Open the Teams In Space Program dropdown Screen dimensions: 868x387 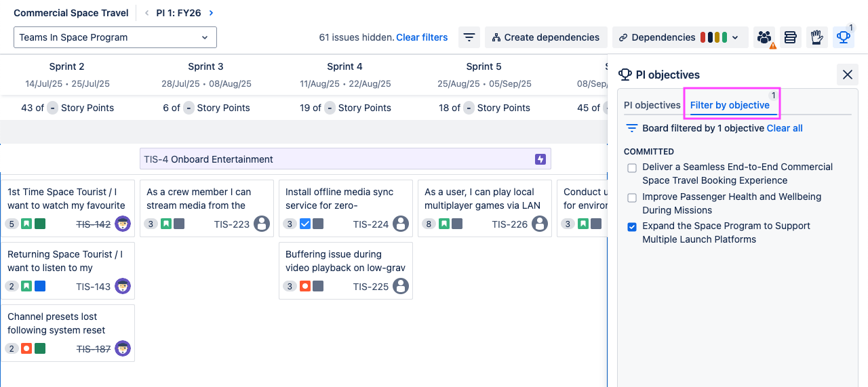pyautogui.click(x=115, y=37)
